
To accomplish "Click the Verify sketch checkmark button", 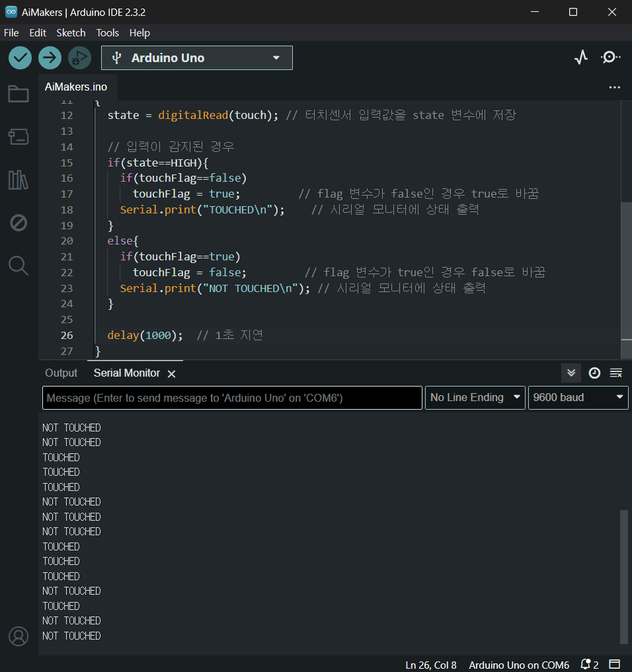I will (x=20, y=58).
